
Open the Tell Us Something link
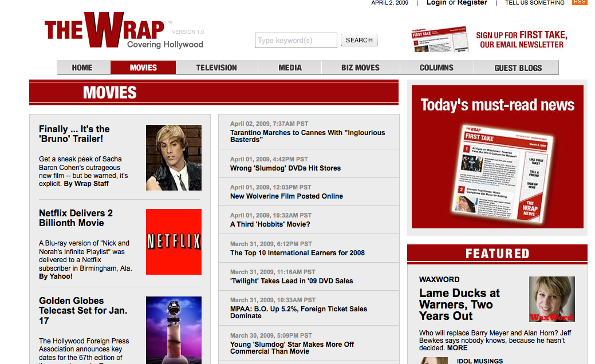tap(534, 3)
